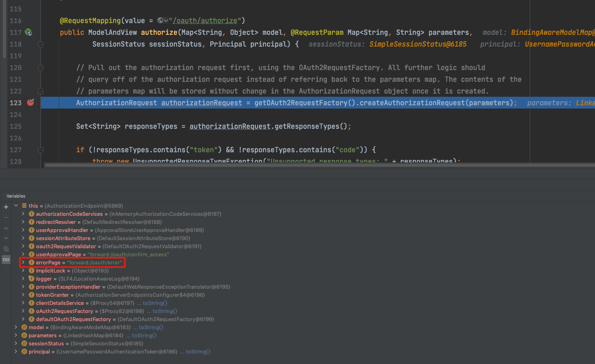Click the editor horizontal scrollbar
This screenshot has width=595, height=364.
[x=319, y=165]
